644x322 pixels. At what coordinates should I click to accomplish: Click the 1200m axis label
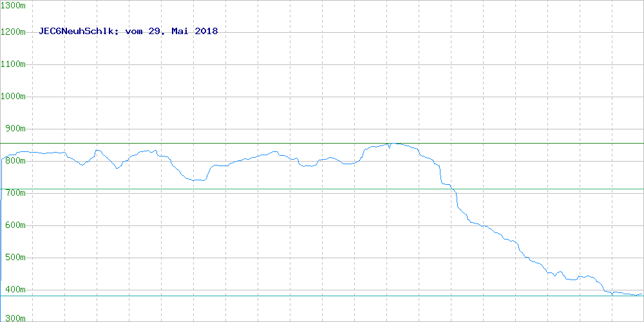click(x=13, y=32)
